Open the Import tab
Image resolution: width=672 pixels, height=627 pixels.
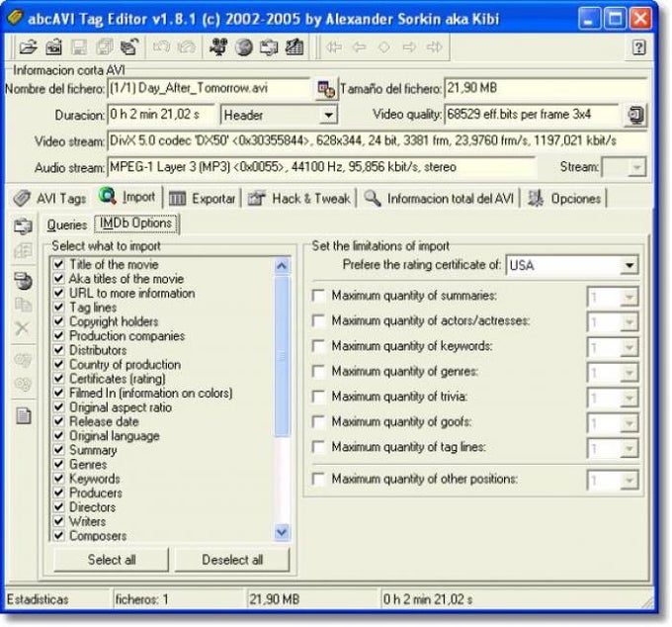pos(128,197)
